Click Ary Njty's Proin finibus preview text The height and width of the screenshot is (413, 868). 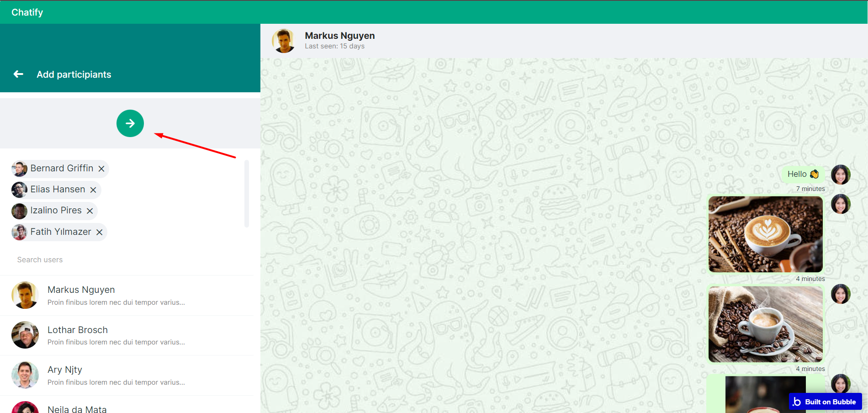coord(116,382)
